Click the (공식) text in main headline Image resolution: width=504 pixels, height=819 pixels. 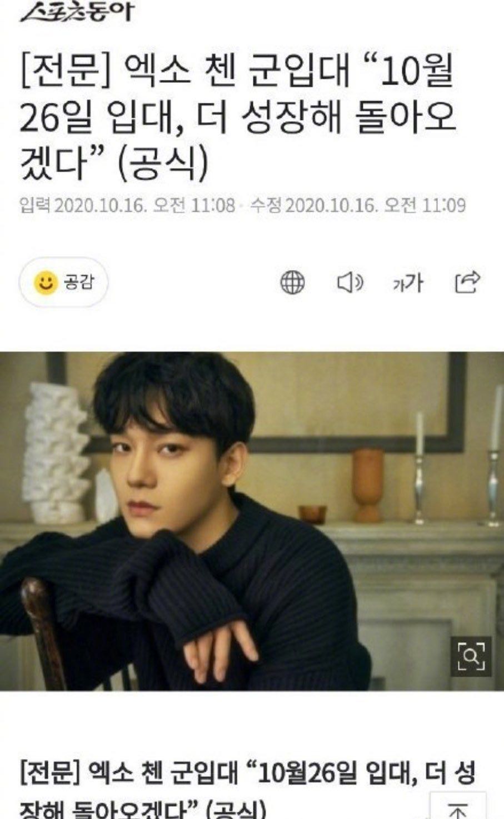pos(163,164)
